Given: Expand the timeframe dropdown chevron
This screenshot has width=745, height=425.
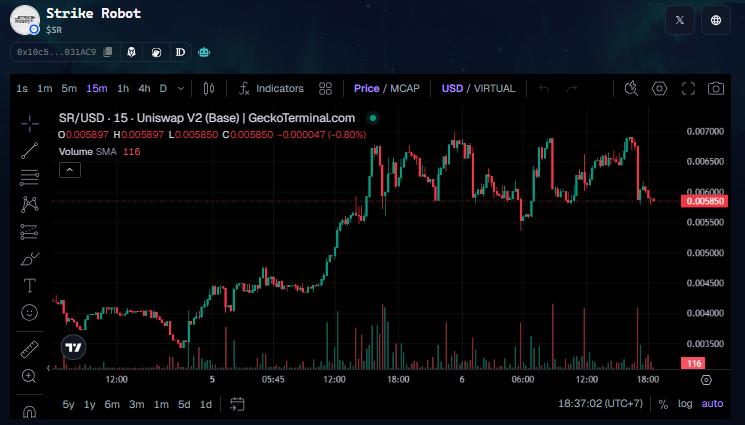Looking at the screenshot, I should 181,88.
